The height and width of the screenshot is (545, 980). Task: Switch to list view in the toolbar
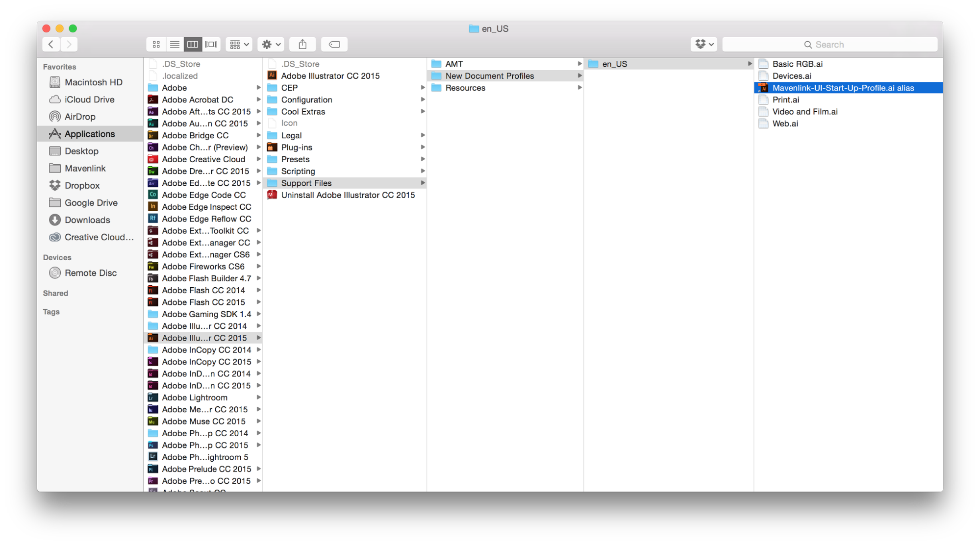pos(175,45)
